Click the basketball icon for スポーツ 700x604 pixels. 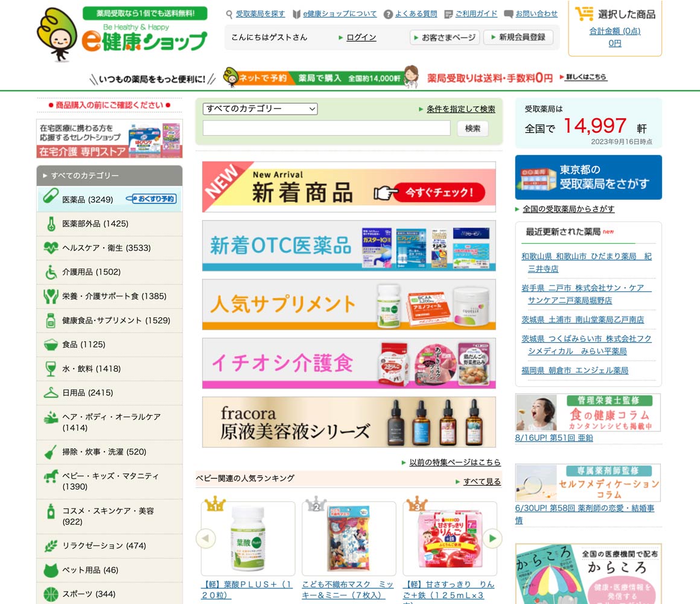(x=51, y=594)
